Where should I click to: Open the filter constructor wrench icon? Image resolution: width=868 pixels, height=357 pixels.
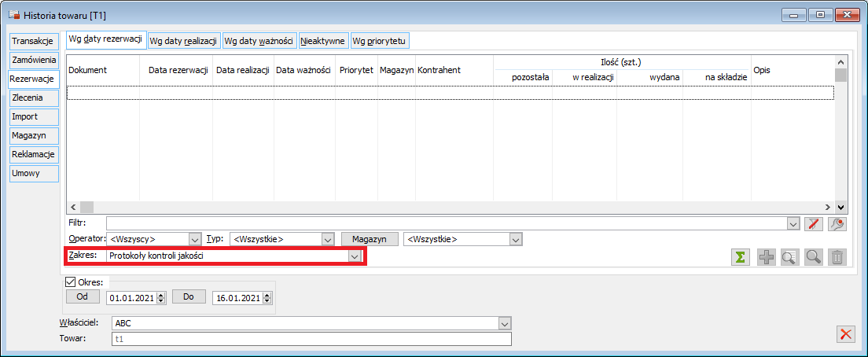pyautogui.click(x=837, y=223)
